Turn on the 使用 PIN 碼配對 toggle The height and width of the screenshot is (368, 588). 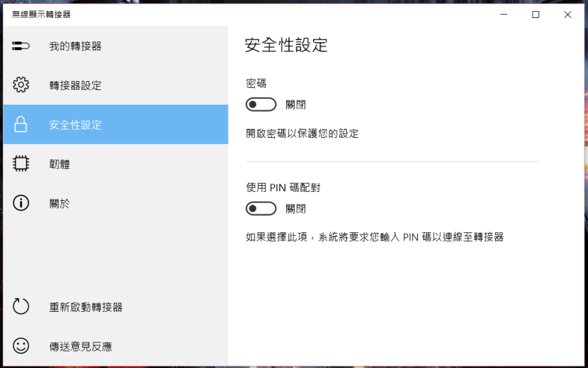point(261,209)
